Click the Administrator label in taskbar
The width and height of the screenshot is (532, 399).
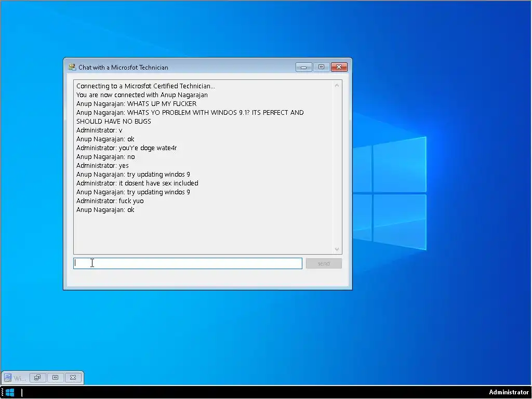pos(509,392)
